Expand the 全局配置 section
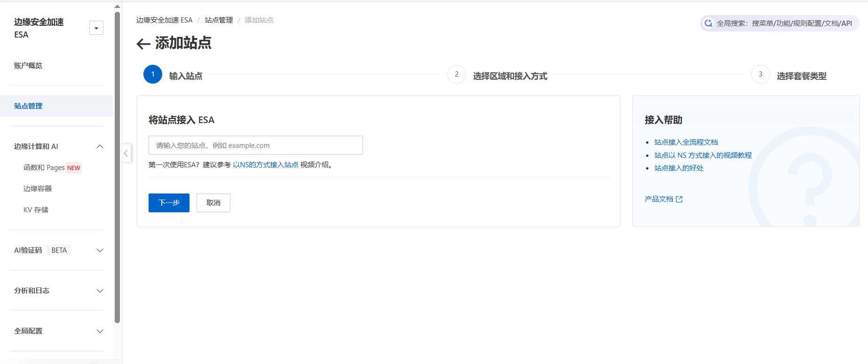 100,331
